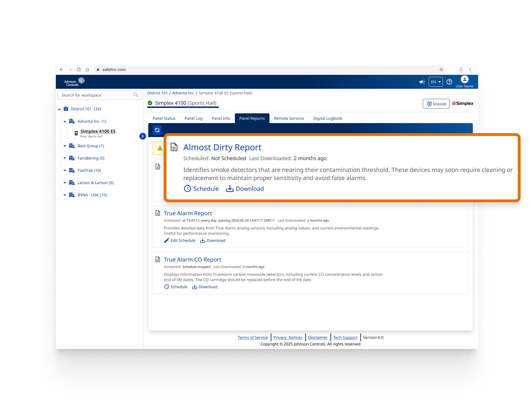The width and height of the screenshot is (532, 412).
Task: Click the Johnson Controls logo
Action: pyautogui.click(x=74, y=82)
